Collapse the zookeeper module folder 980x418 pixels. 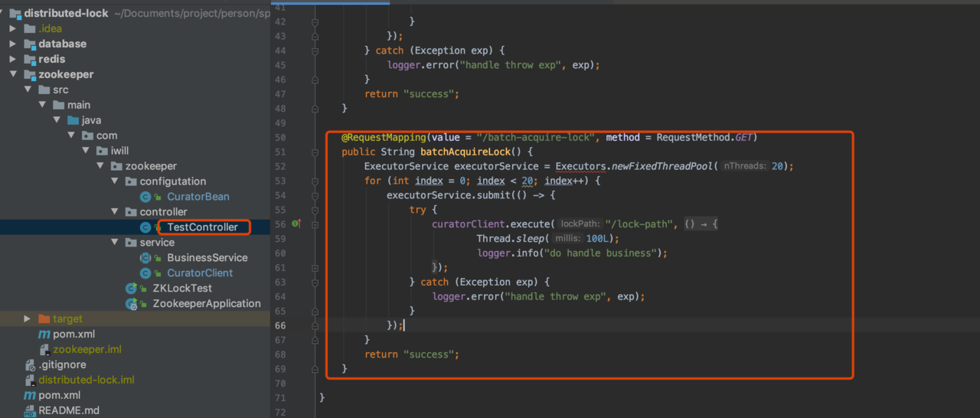[x=13, y=74]
